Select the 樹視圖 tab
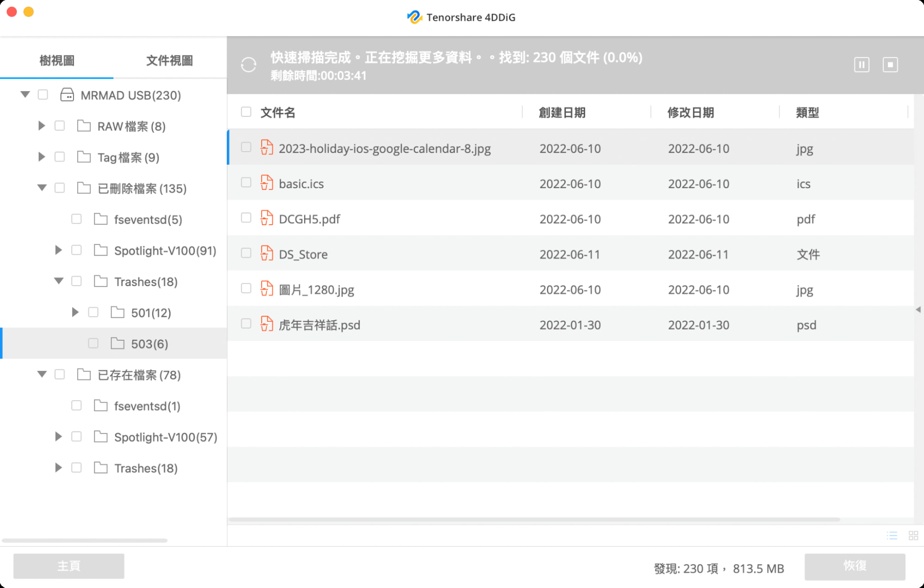This screenshot has width=924, height=588. click(x=56, y=60)
